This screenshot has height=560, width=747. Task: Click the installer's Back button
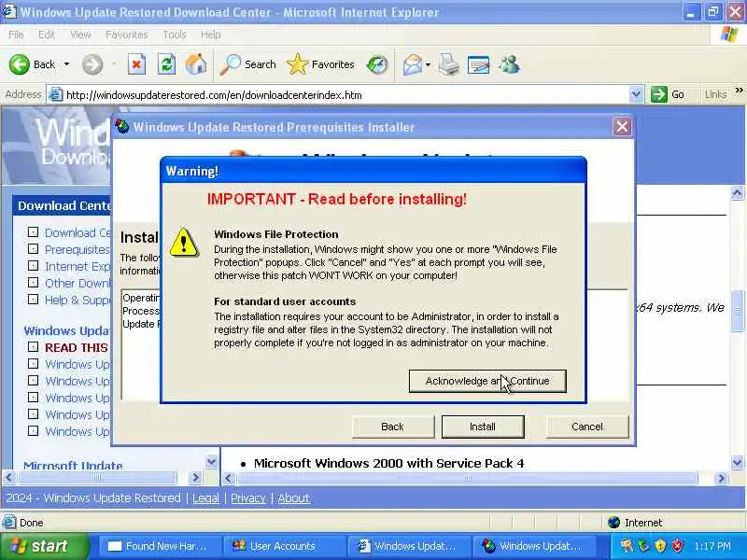coord(392,427)
